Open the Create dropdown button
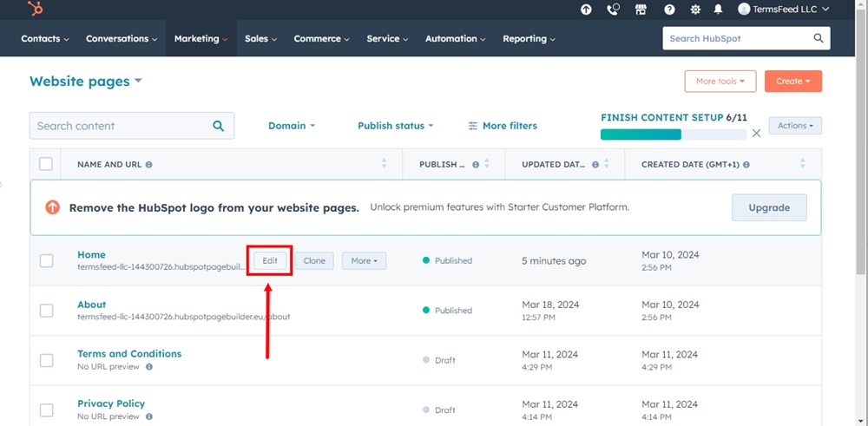This screenshot has width=868, height=426. coord(793,82)
